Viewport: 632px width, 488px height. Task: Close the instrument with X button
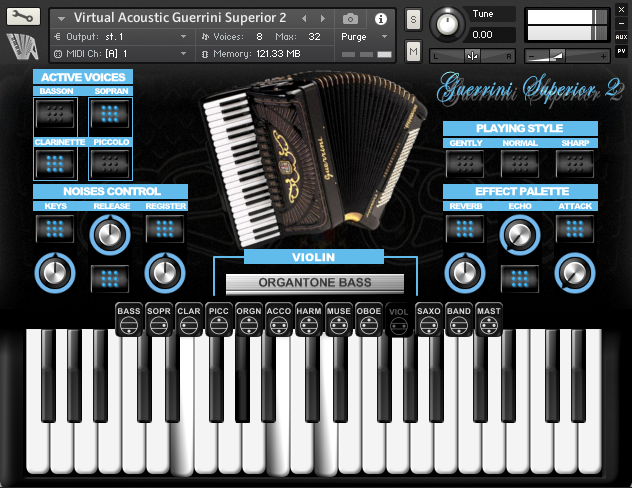point(621,10)
